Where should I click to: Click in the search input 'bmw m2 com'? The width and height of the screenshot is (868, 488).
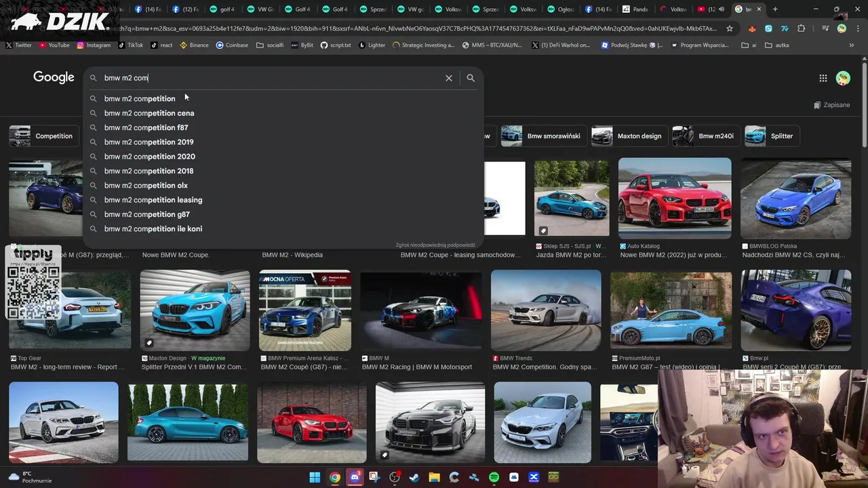[x=271, y=78]
